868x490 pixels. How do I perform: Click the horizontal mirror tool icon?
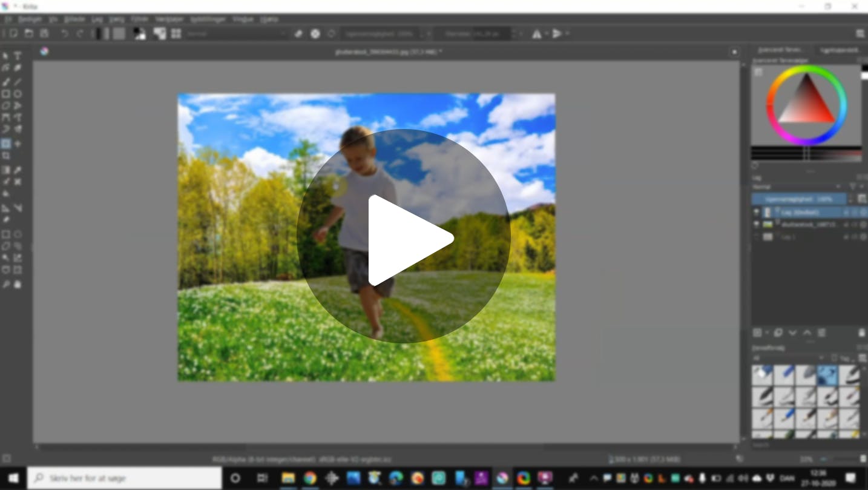pos(536,34)
